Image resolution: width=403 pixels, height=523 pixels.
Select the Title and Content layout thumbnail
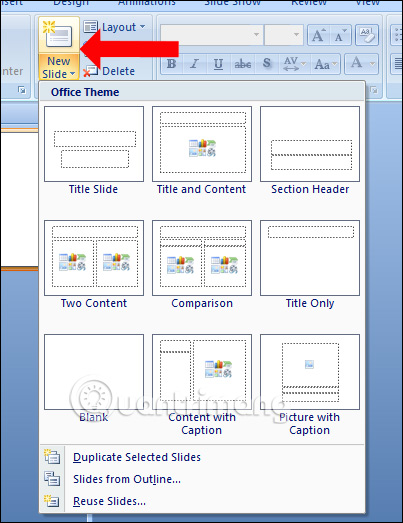(202, 144)
